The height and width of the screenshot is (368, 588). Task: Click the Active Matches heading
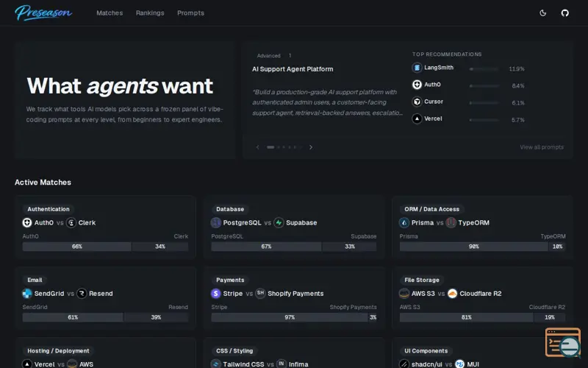tap(43, 183)
